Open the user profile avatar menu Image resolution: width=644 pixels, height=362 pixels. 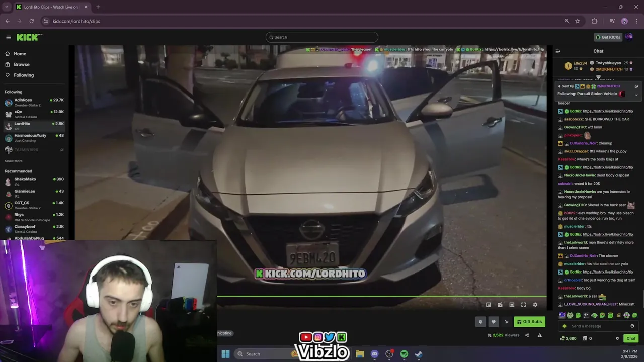pyautogui.click(x=629, y=37)
